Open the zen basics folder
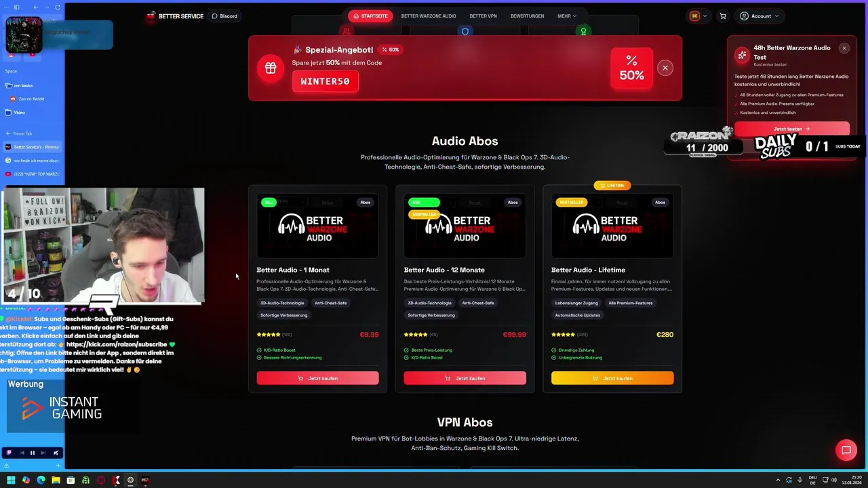Viewport: 868px width, 488px height. [20, 85]
